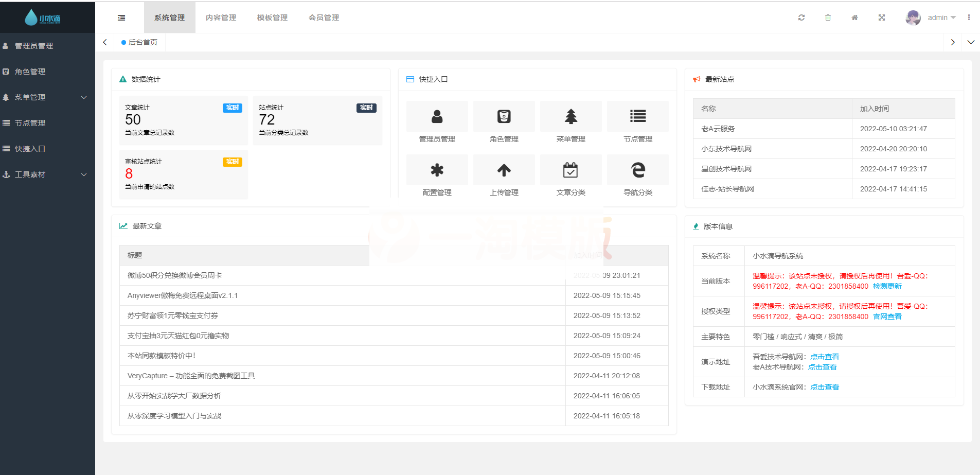Click the 导航分类 icon
980x475 pixels.
[637, 170]
